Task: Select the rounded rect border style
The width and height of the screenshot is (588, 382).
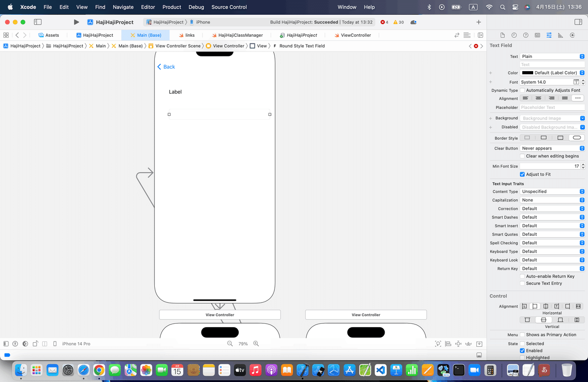Action: tap(577, 138)
